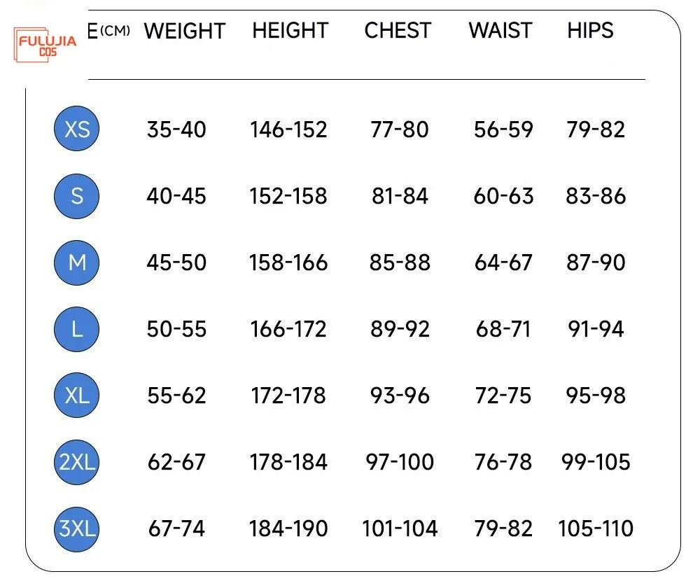Pick the L size circle
This screenshot has height=588, width=700.
tap(76, 329)
